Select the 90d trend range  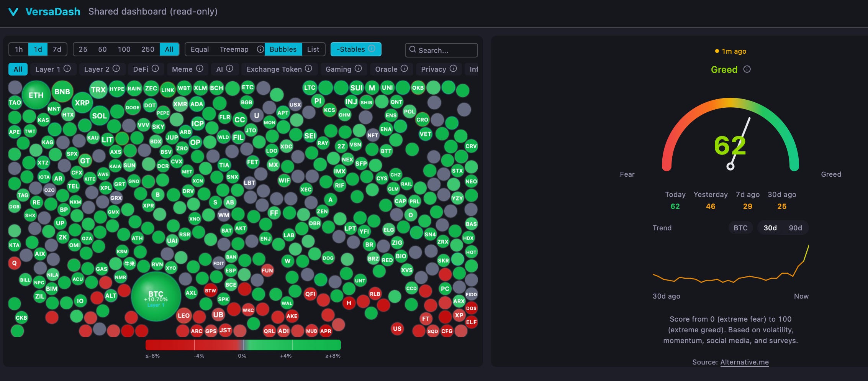(795, 228)
